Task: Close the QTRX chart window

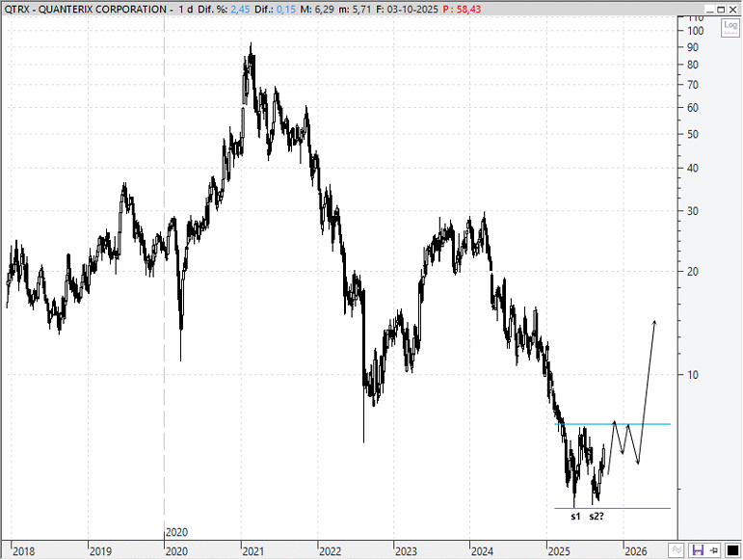Action: pos(731,9)
